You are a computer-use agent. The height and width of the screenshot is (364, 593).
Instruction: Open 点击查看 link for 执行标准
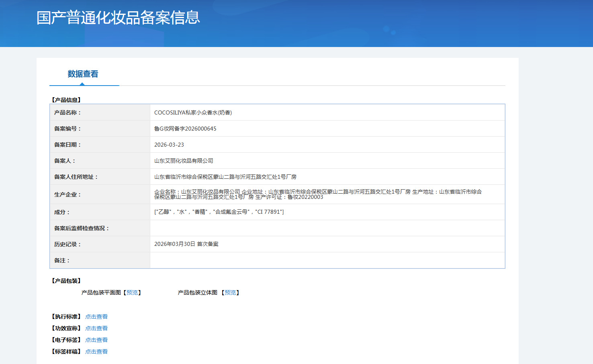pos(96,317)
